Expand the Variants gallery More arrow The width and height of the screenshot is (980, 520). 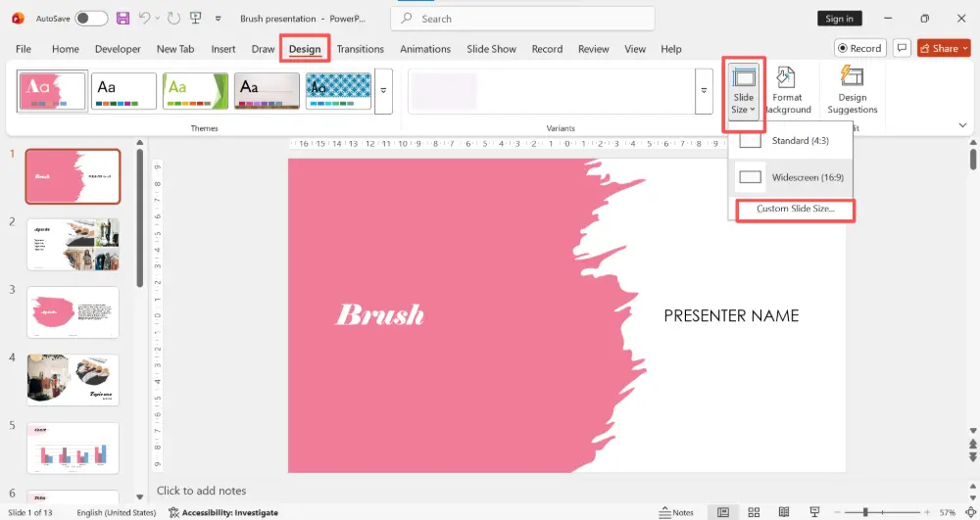tap(704, 91)
